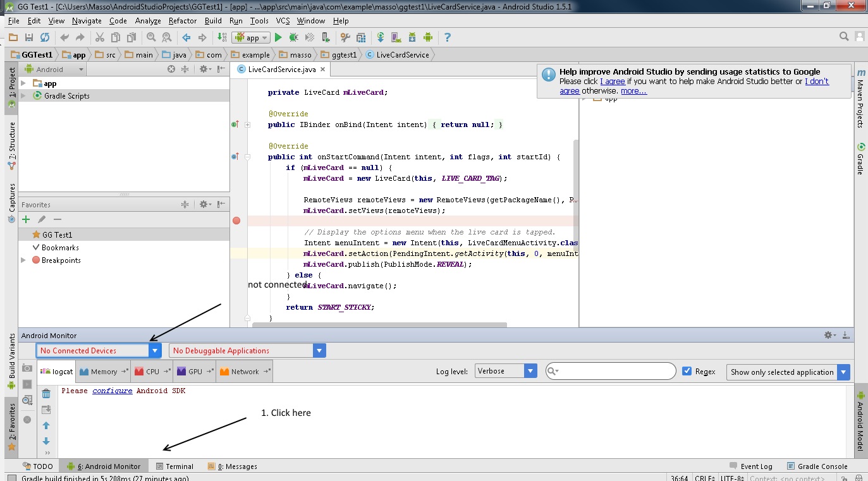The width and height of the screenshot is (868, 481).
Task: Click the logcat search input field
Action: click(611, 371)
